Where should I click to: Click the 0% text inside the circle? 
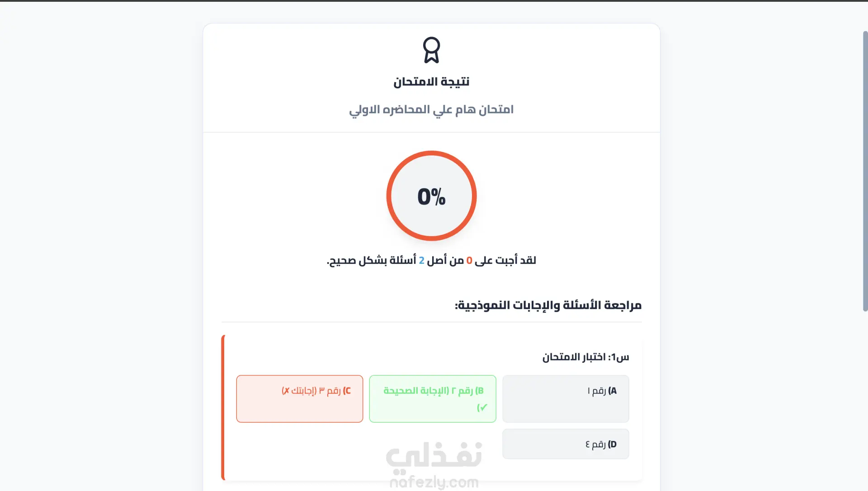(431, 196)
